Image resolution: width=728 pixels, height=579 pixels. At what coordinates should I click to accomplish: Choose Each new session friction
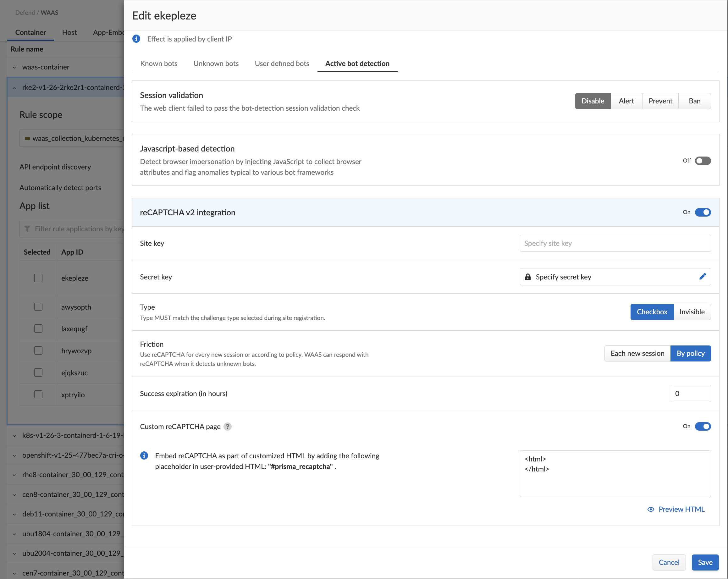click(x=637, y=353)
